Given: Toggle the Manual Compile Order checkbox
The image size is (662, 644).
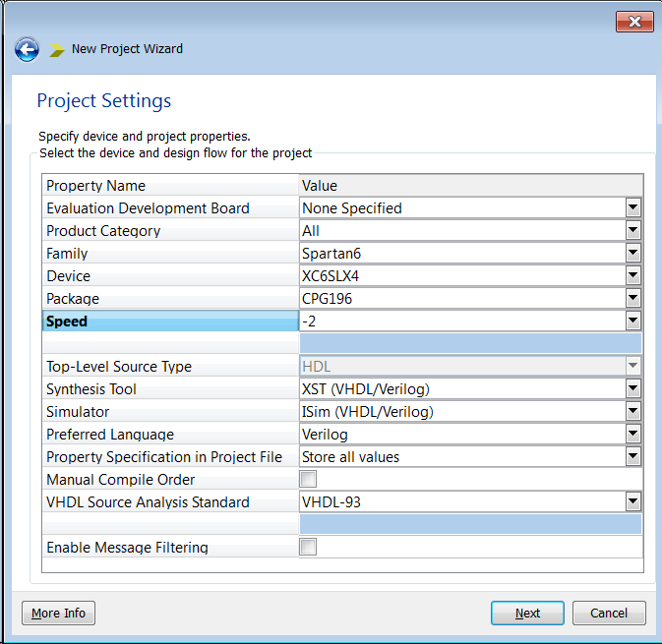Looking at the screenshot, I should click(x=308, y=480).
